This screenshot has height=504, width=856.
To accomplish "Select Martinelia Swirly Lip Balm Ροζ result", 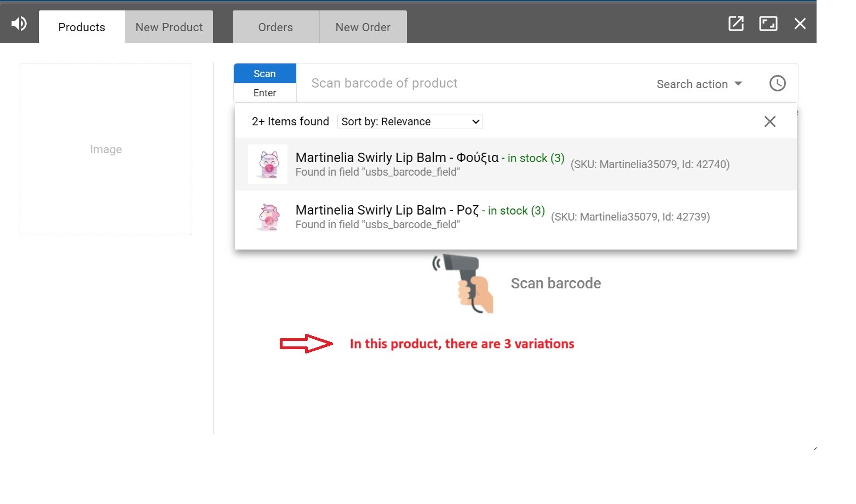I will click(387, 211).
